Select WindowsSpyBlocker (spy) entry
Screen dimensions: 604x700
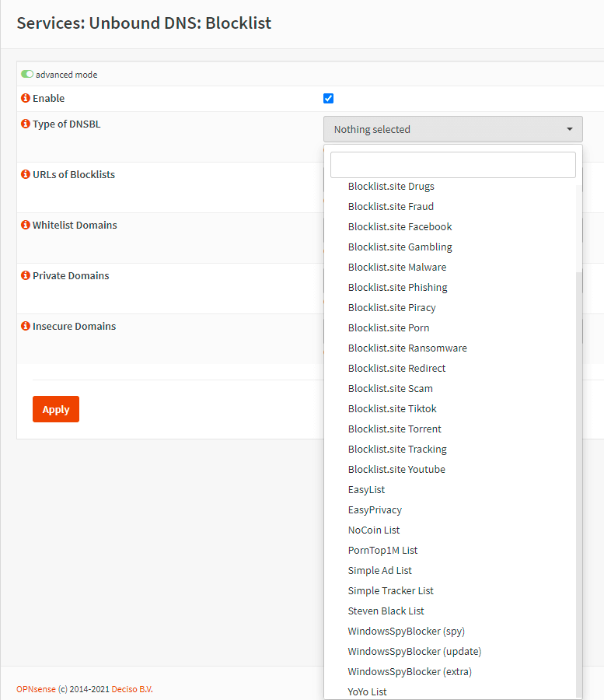[406, 631]
